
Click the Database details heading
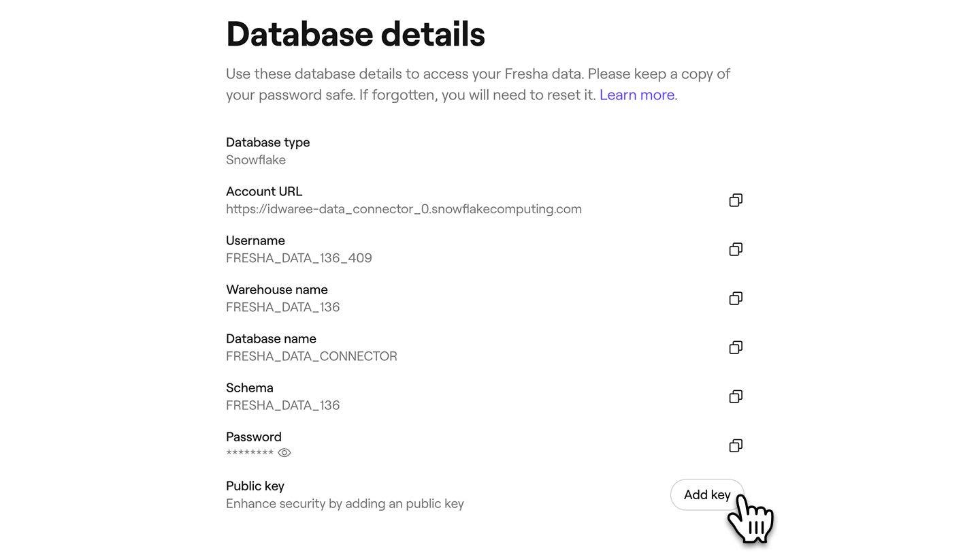(x=355, y=34)
